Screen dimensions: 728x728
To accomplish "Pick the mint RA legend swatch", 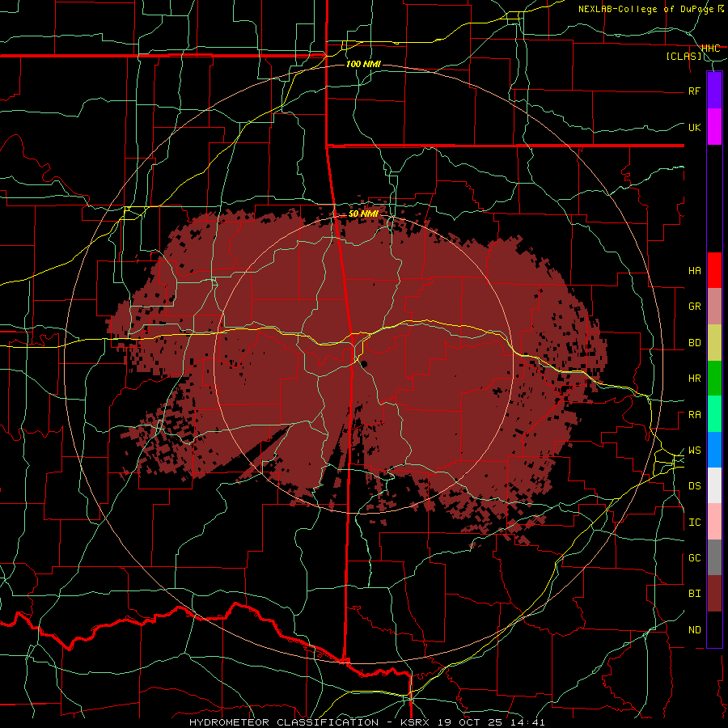I will (714, 414).
